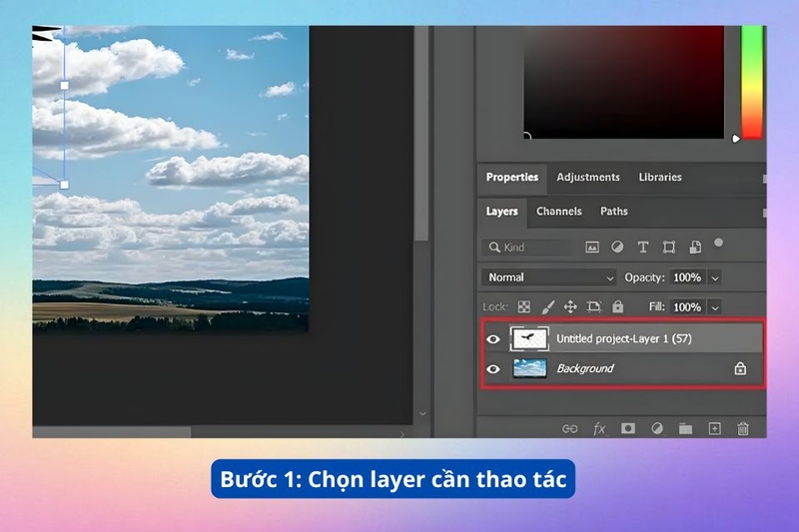Click the hue slider white handle
The height and width of the screenshot is (532, 799).
735,139
